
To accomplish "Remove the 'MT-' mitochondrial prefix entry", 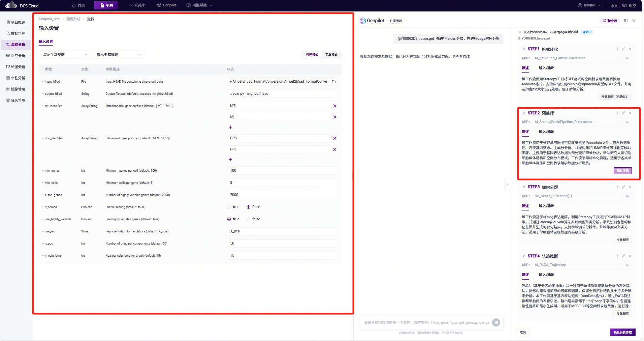I will click(335, 106).
